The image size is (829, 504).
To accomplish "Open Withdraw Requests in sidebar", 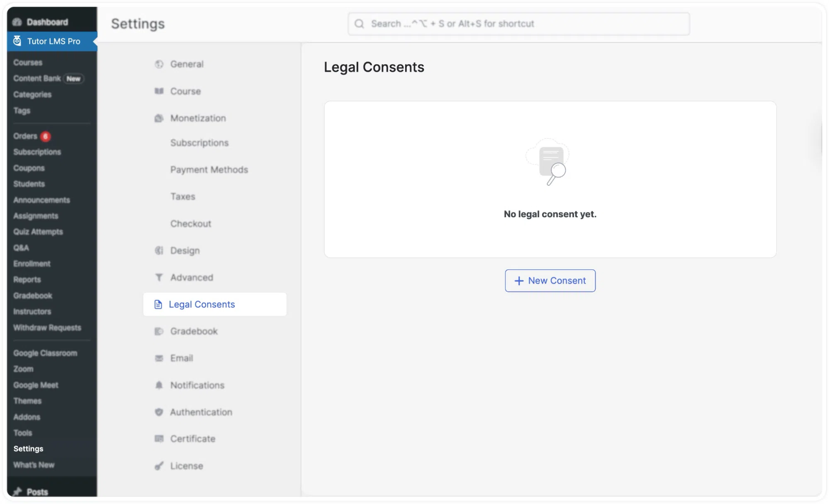I will coord(47,328).
